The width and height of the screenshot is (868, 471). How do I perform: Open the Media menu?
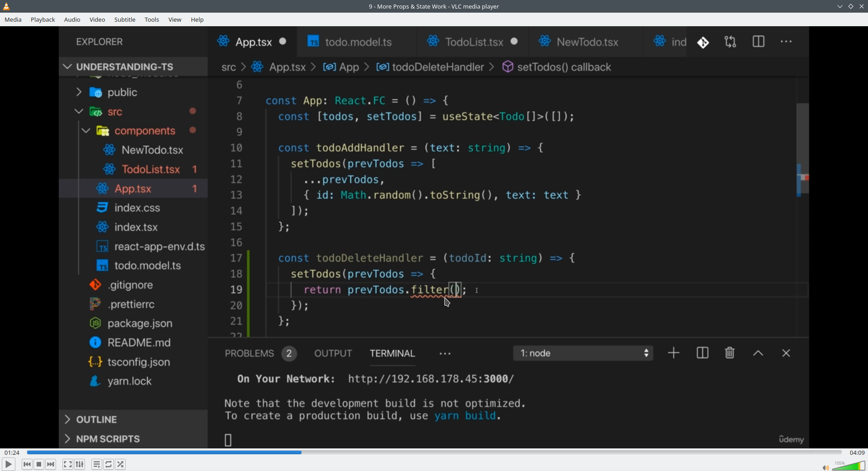click(13, 20)
